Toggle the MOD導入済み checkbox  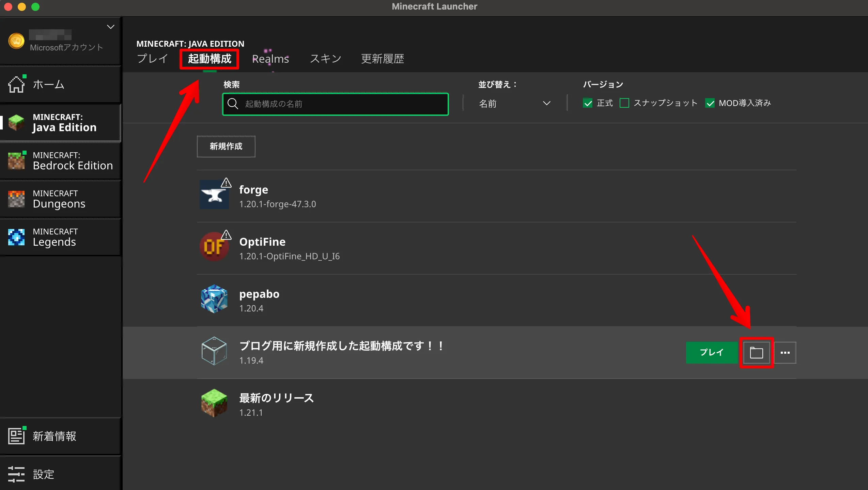[710, 103]
